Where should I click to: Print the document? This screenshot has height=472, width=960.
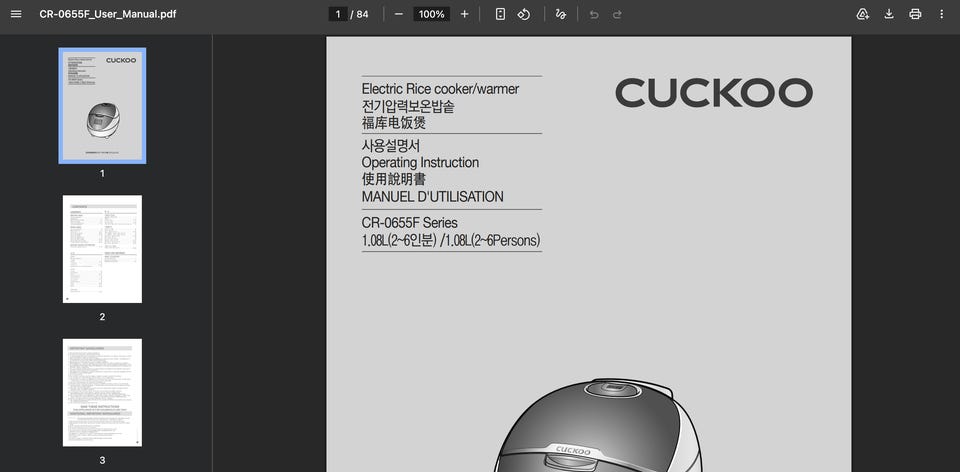[915, 14]
